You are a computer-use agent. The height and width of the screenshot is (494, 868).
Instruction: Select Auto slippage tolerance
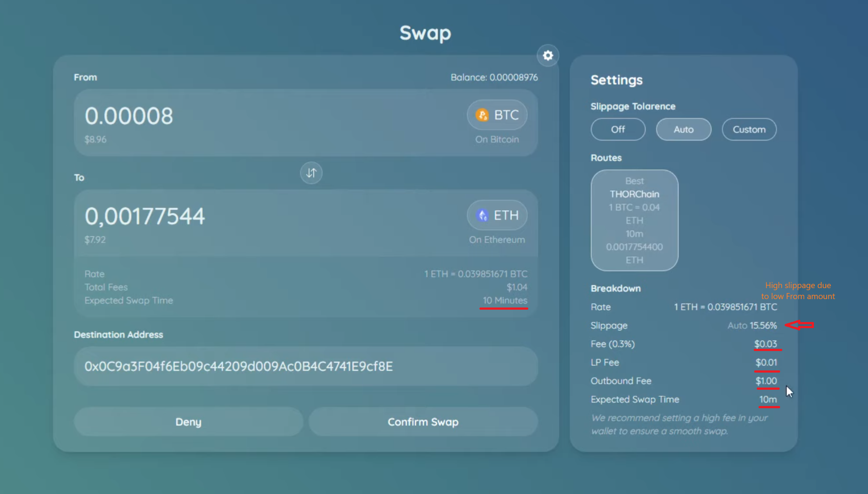coord(683,129)
